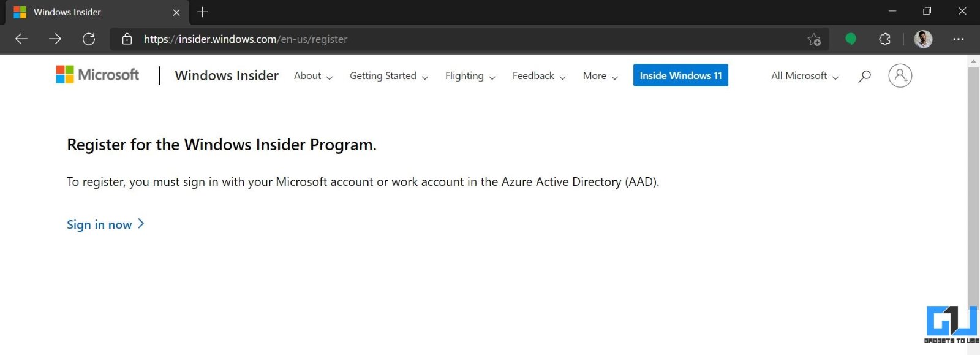Image resolution: width=980 pixels, height=355 pixels.
Task: Click the address bar URL field
Action: click(429, 39)
